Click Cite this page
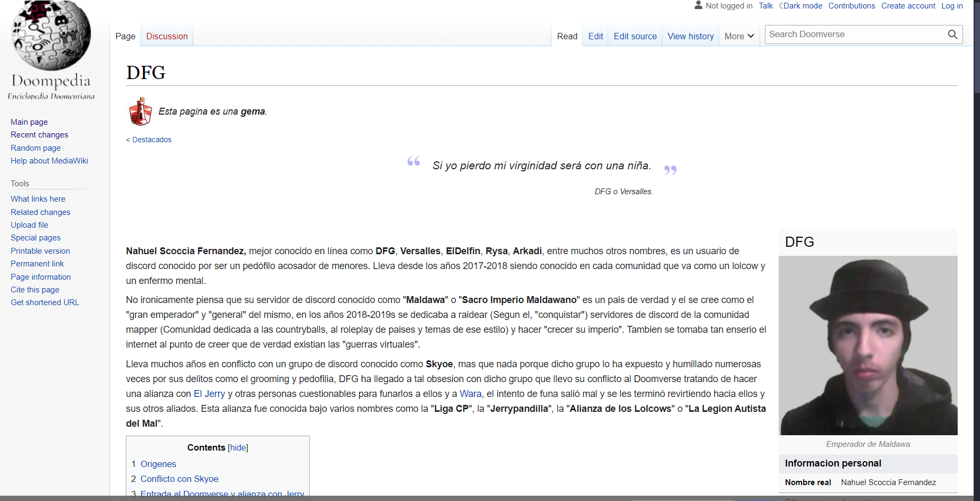The image size is (980, 501). click(x=35, y=290)
